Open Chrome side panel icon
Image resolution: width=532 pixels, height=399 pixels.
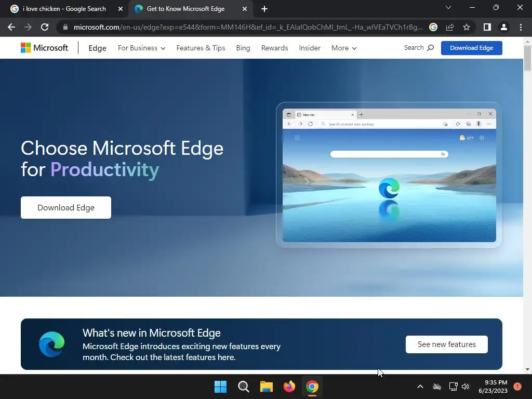[x=487, y=27]
